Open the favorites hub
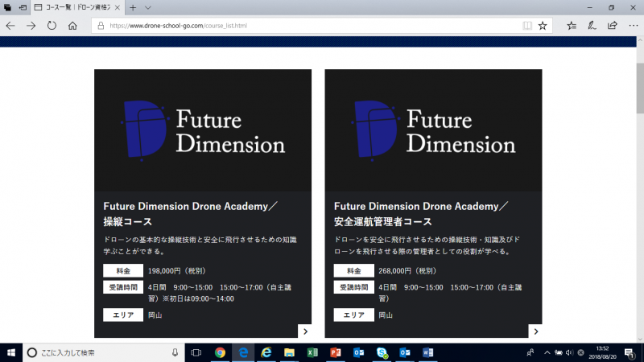Viewport: 644px width, 362px height. tap(572, 26)
